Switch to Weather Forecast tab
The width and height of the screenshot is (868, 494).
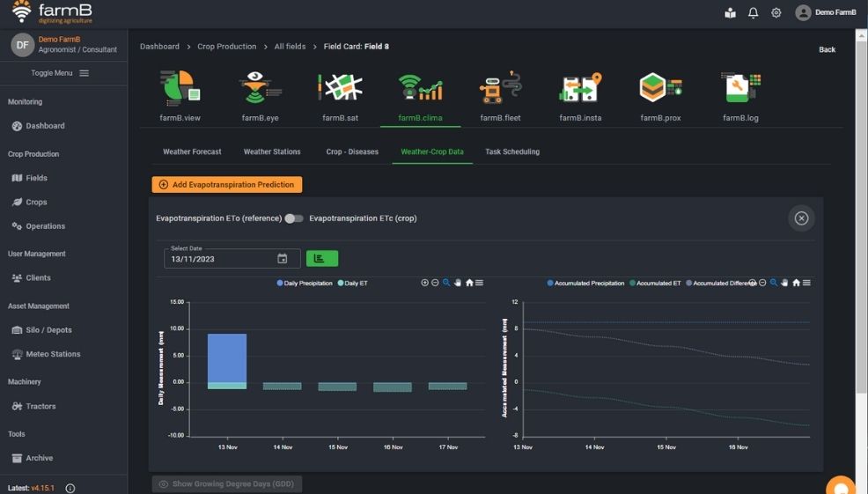192,151
